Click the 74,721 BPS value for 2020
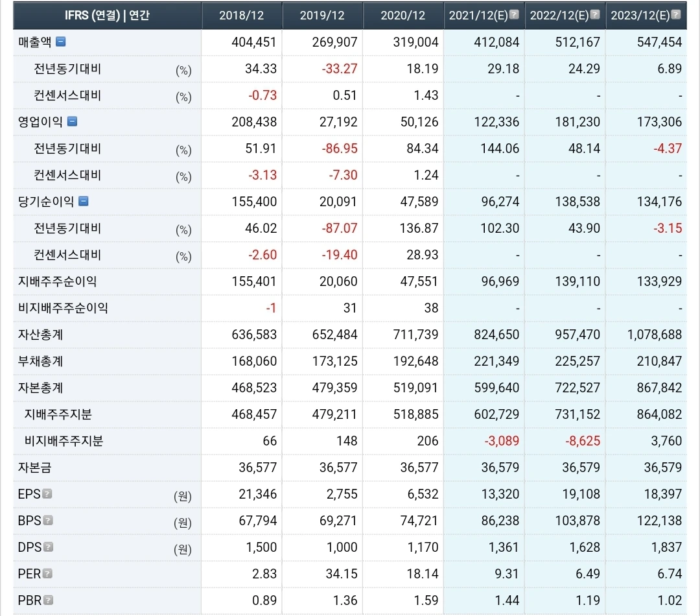 click(x=419, y=521)
